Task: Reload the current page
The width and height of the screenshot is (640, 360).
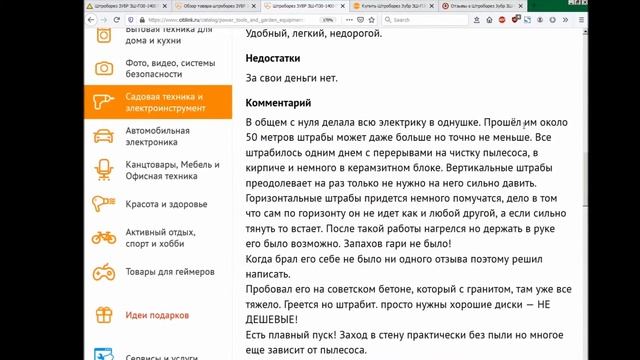Action: (117, 20)
